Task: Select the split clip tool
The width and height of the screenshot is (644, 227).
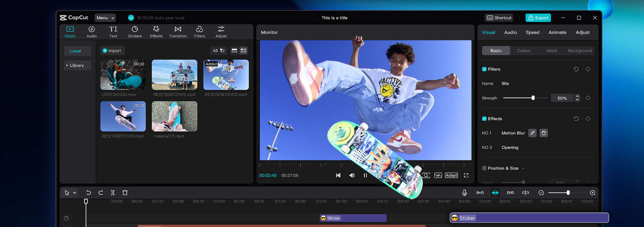Action: pyautogui.click(x=113, y=193)
